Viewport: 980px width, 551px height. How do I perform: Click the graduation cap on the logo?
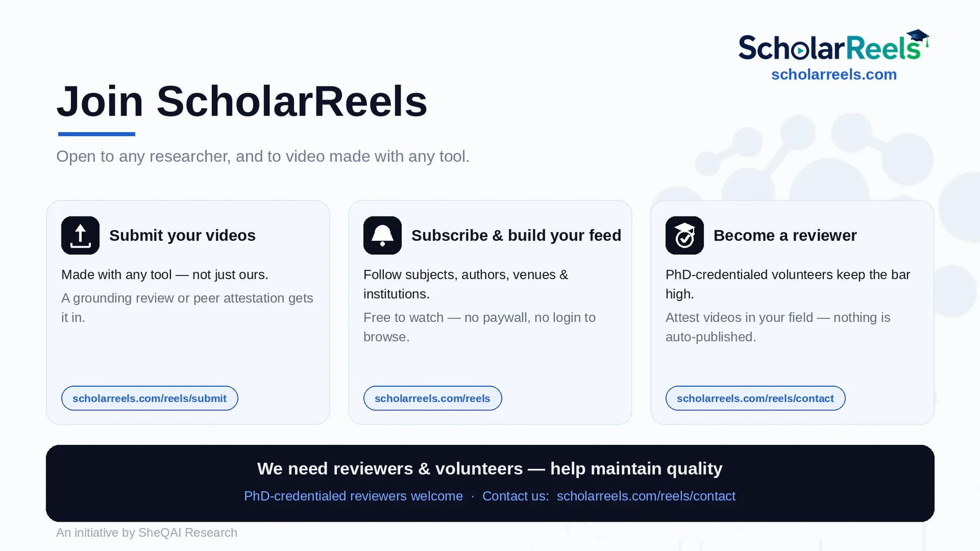tap(918, 36)
